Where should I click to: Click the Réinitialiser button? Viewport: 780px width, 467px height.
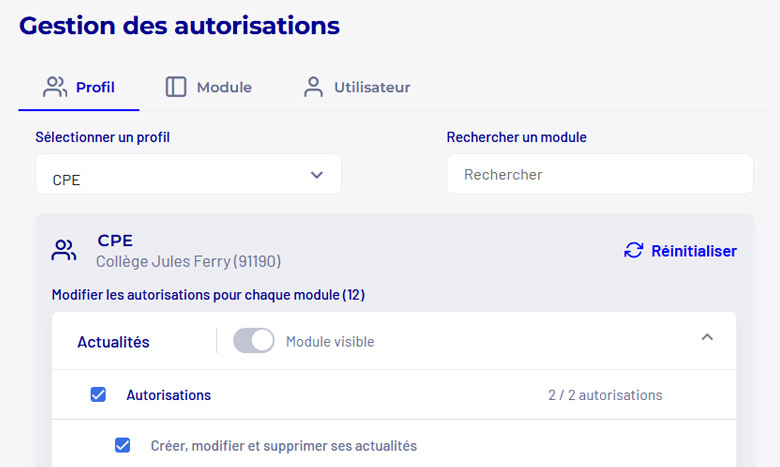click(x=680, y=251)
